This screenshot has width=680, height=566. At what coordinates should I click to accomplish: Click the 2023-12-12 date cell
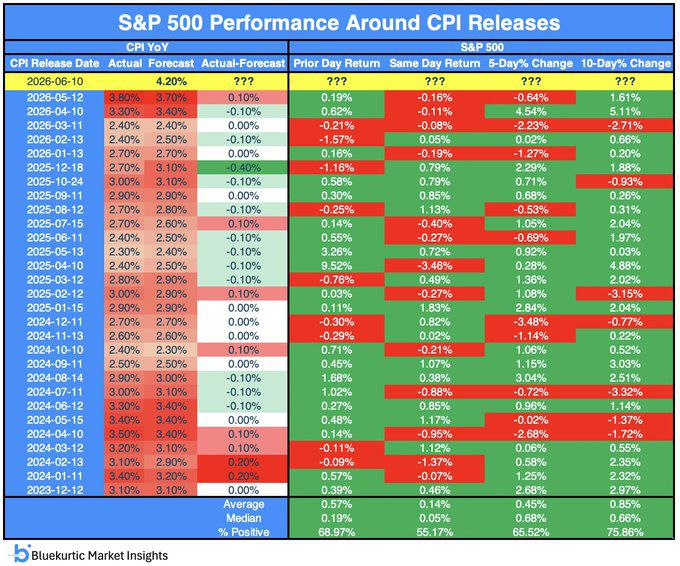(x=55, y=490)
